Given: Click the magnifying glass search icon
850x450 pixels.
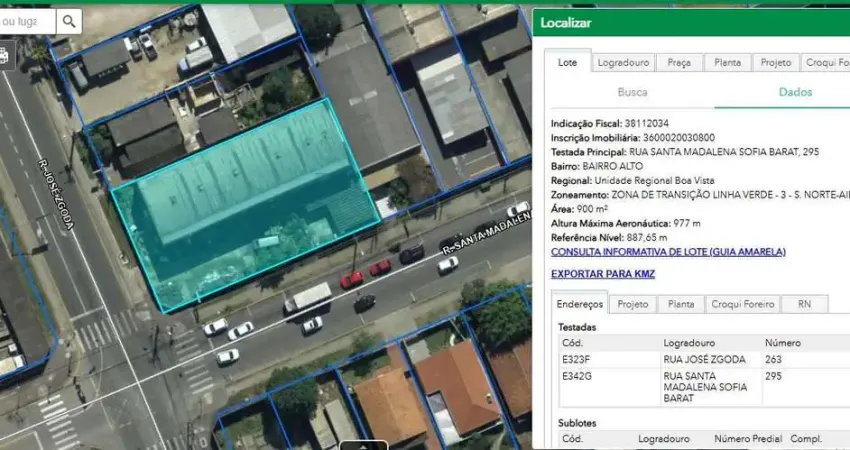Looking at the screenshot, I should click(x=68, y=21).
